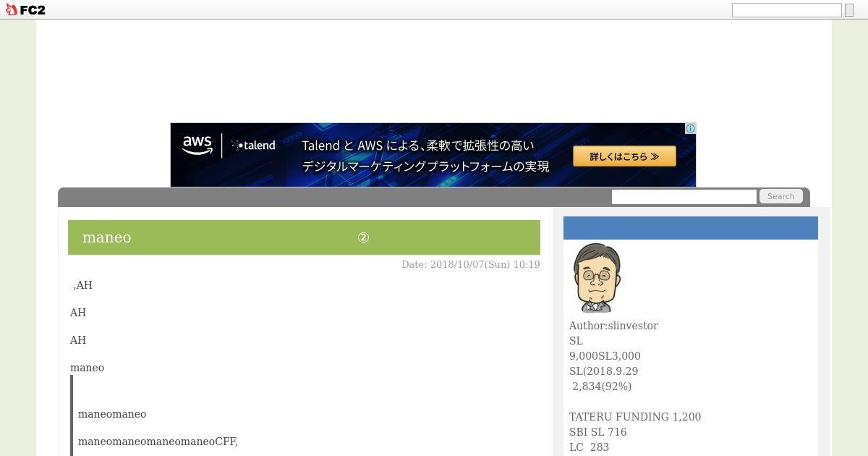Focus the FC2 top search field

[786, 10]
